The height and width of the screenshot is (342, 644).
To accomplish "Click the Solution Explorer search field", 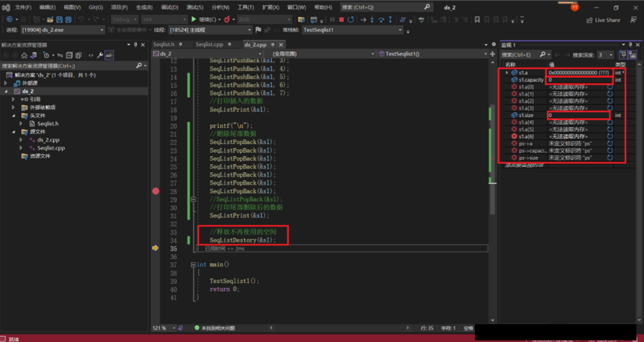I will [x=74, y=66].
